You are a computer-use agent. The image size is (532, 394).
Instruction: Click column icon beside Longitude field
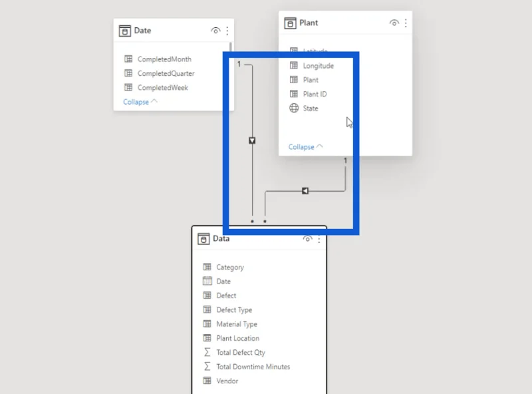coord(294,65)
